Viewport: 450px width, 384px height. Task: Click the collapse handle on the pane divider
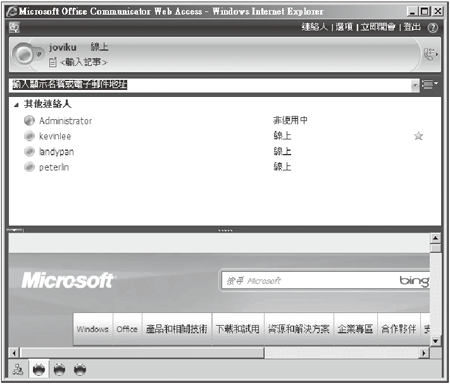16,230
